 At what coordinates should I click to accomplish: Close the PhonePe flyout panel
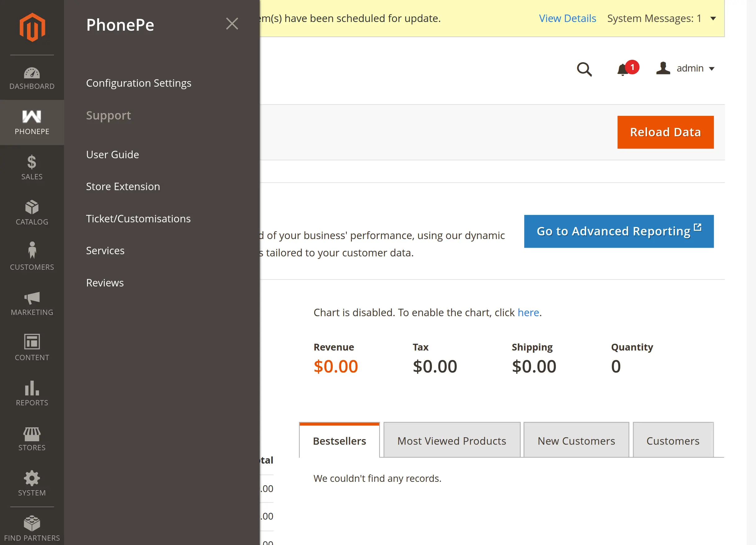click(232, 24)
